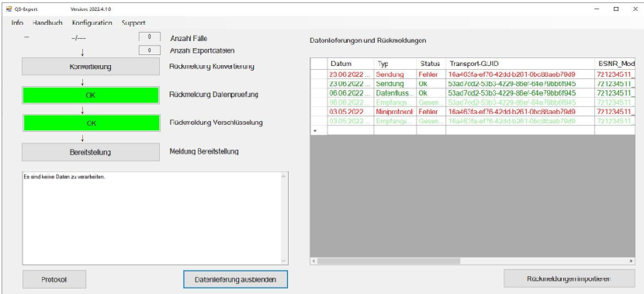Click the Anzahl Fälle number field

tap(149, 37)
